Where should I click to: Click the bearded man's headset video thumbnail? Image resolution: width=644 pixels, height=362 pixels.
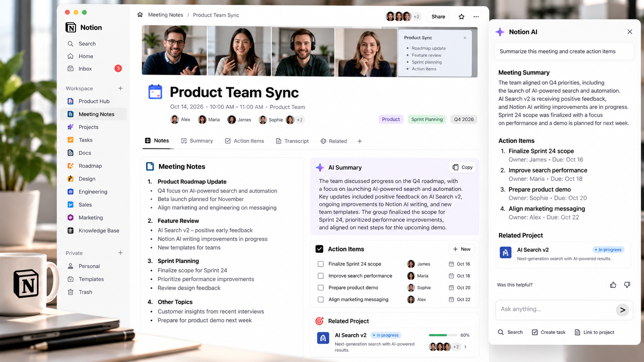point(303,52)
